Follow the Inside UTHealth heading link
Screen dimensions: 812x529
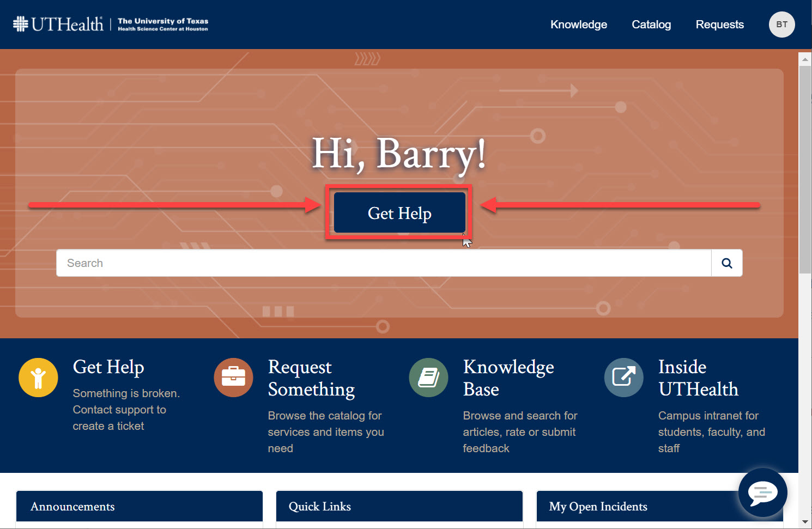coord(698,378)
